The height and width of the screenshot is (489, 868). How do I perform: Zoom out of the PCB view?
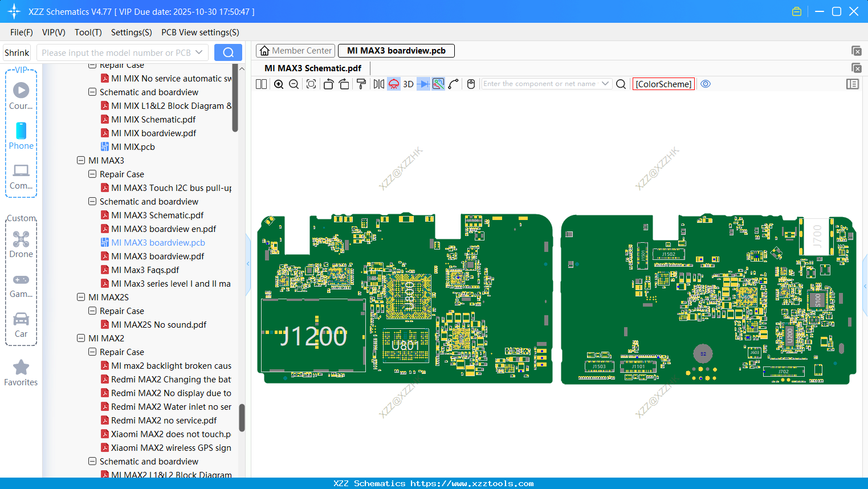click(294, 84)
